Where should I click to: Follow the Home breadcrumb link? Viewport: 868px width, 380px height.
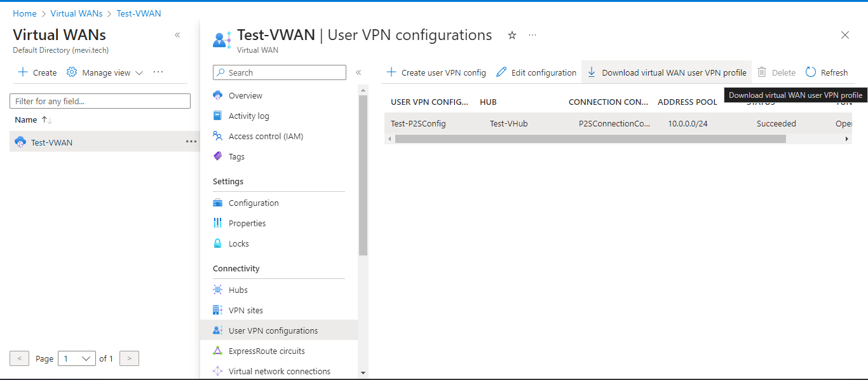pos(25,13)
